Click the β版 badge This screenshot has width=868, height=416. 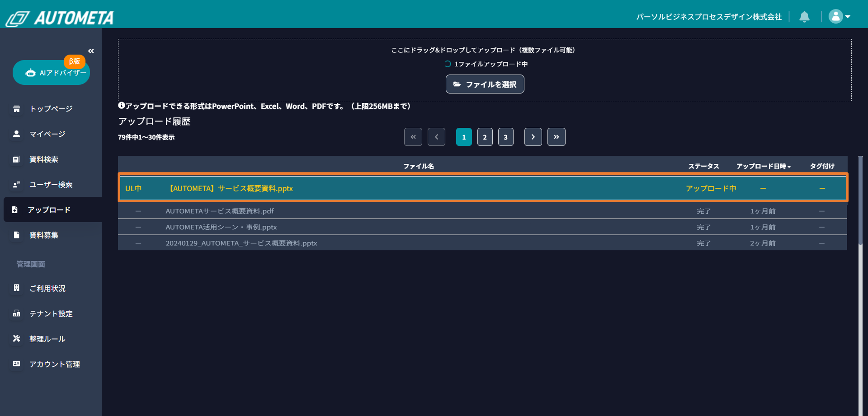tap(74, 61)
